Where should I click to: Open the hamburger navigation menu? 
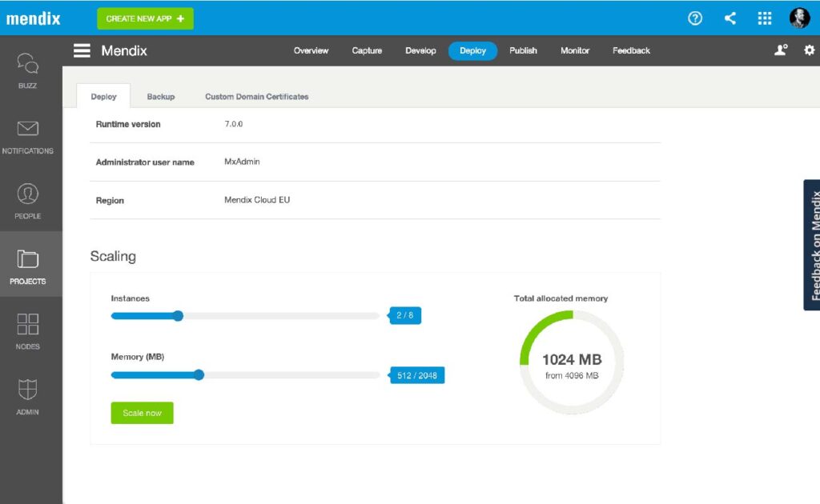pyautogui.click(x=81, y=50)
